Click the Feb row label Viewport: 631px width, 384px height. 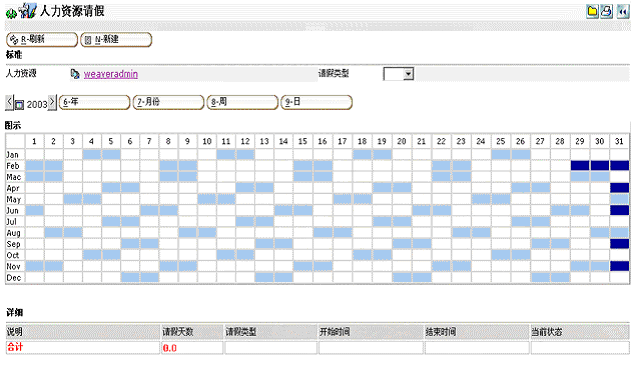13,166
